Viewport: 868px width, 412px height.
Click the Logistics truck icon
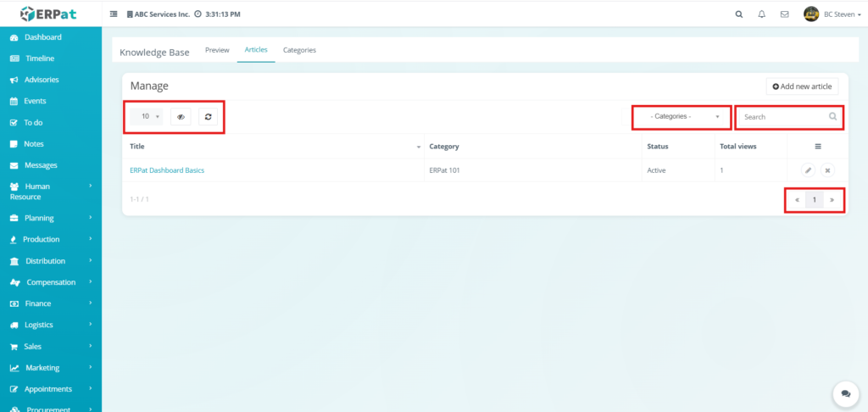click(14, 326)
